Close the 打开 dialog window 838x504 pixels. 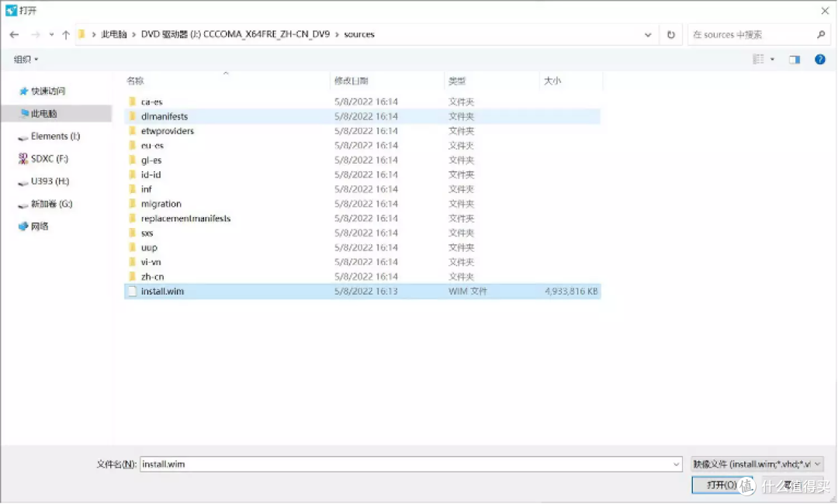[825, 11]
